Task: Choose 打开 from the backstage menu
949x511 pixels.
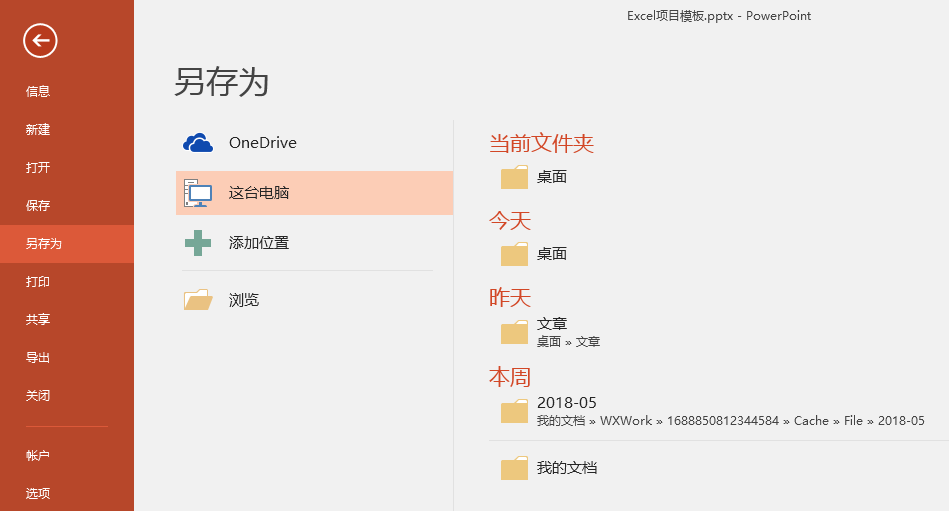Action: tap(38, 168)
